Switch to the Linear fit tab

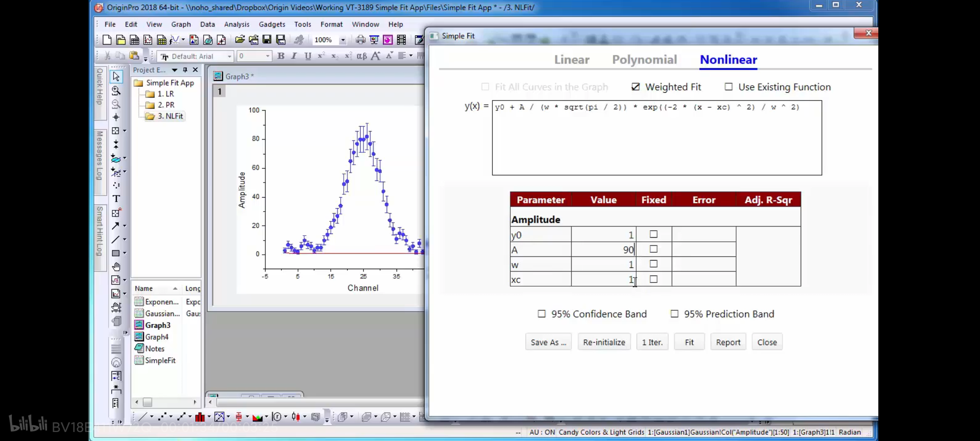pyautogui.click(x=572, y=60)
